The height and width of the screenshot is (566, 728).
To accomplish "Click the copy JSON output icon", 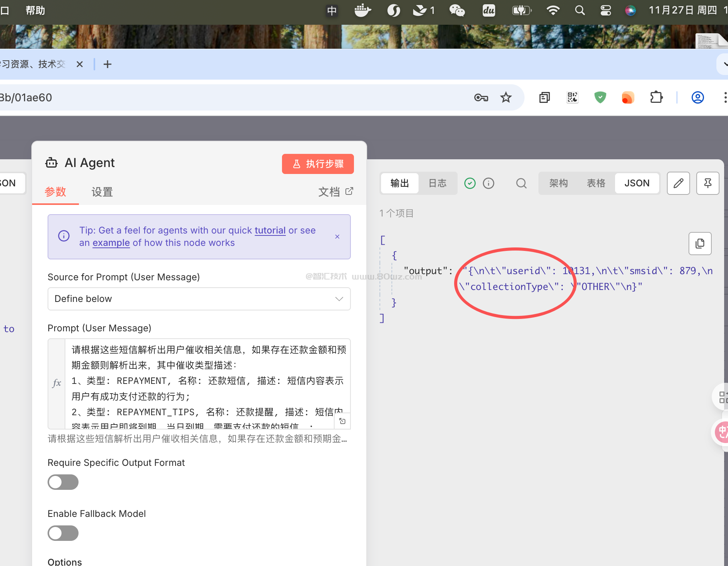I will tap(700, 244).
